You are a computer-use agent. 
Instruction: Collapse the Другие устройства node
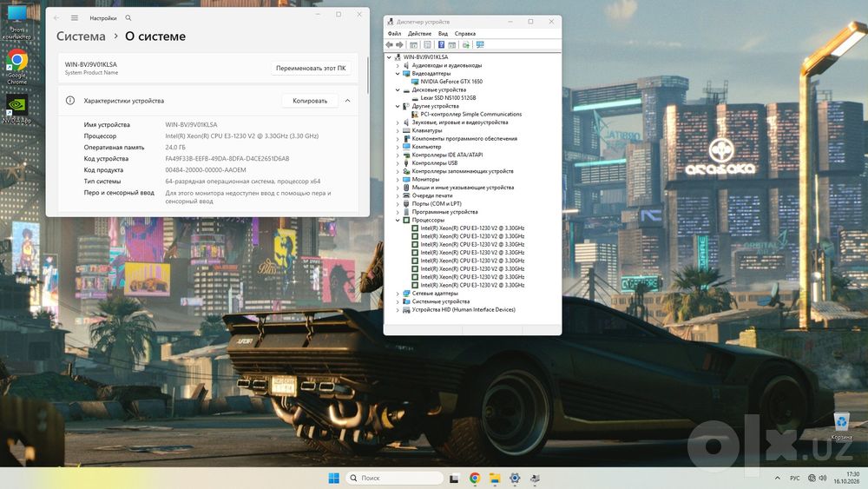398,106
